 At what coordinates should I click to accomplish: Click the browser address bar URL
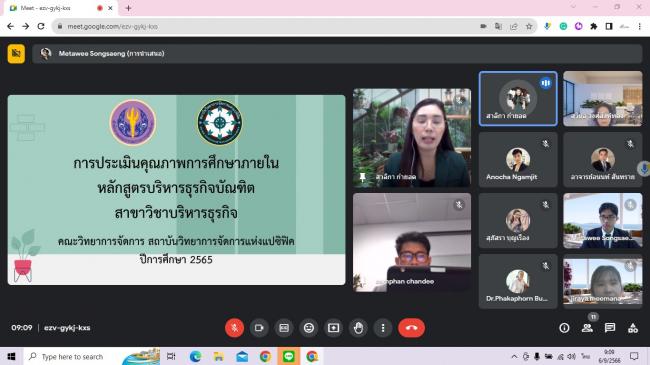pyautogui.click(x=112, y=26)
